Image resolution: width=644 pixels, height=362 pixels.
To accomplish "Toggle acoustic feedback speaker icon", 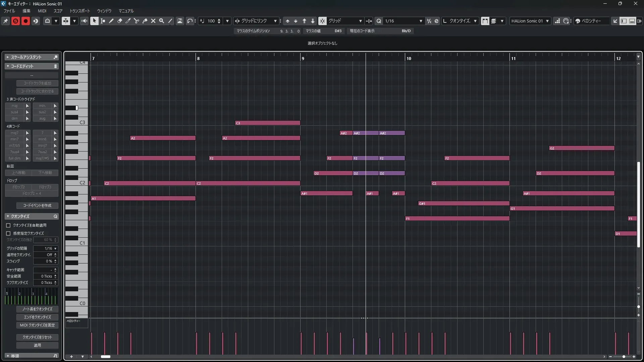I will [84, 21].
